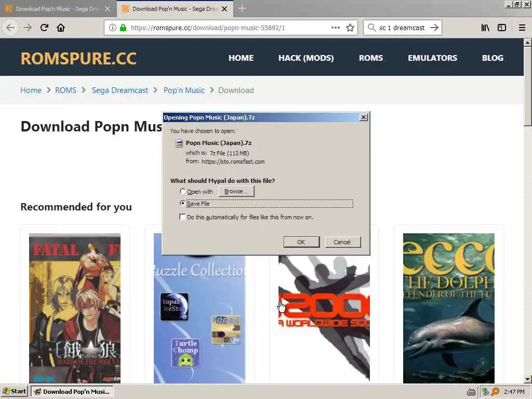The width and height of the screenshot is (532, 399).
Task: Follow the Home breadcrumb link
Action: (x=31, y=90)
